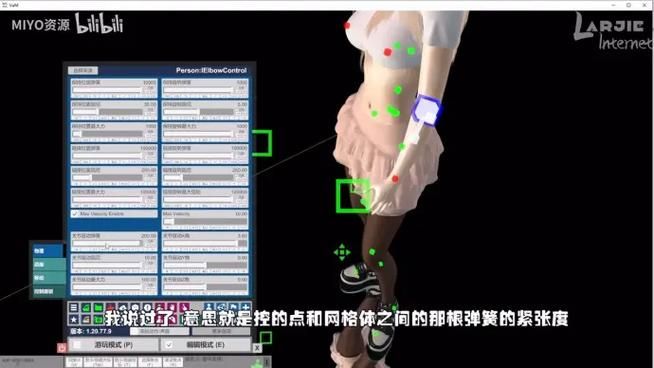Click the red power quit icon
Viewport: 654px width, 368px height.
pos(62,347)
